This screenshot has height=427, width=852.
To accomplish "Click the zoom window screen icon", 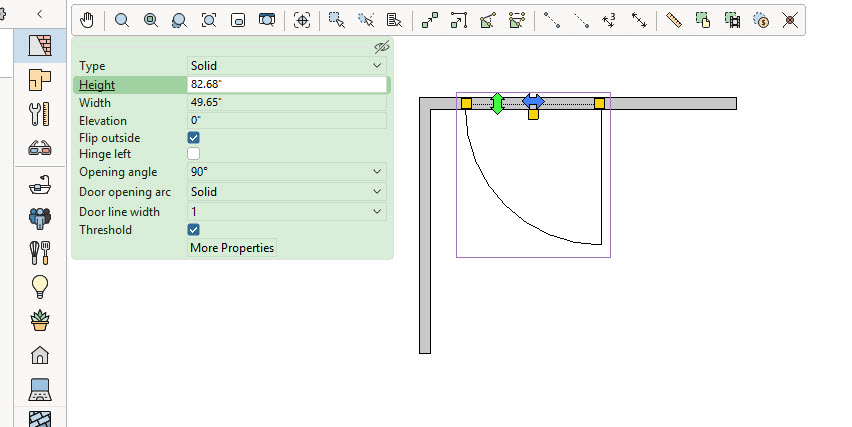I will [x=266, y=20].
